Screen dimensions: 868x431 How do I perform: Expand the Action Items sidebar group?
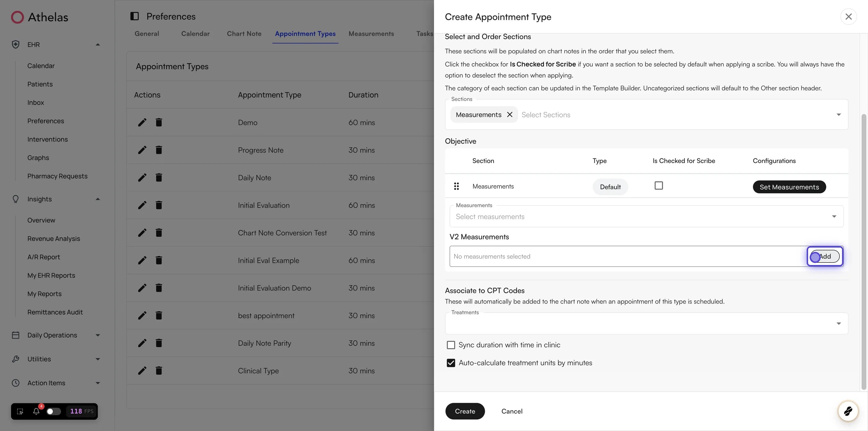98,383
